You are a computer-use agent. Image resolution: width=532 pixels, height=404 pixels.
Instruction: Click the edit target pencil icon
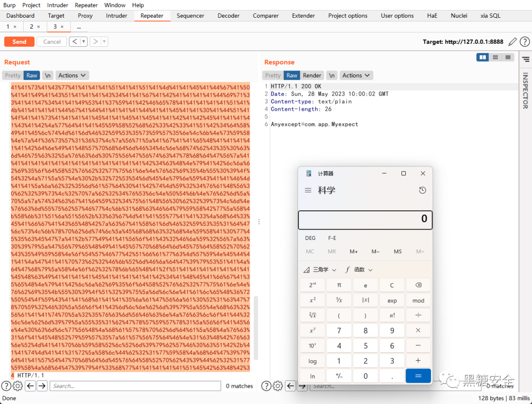(512, 42)
